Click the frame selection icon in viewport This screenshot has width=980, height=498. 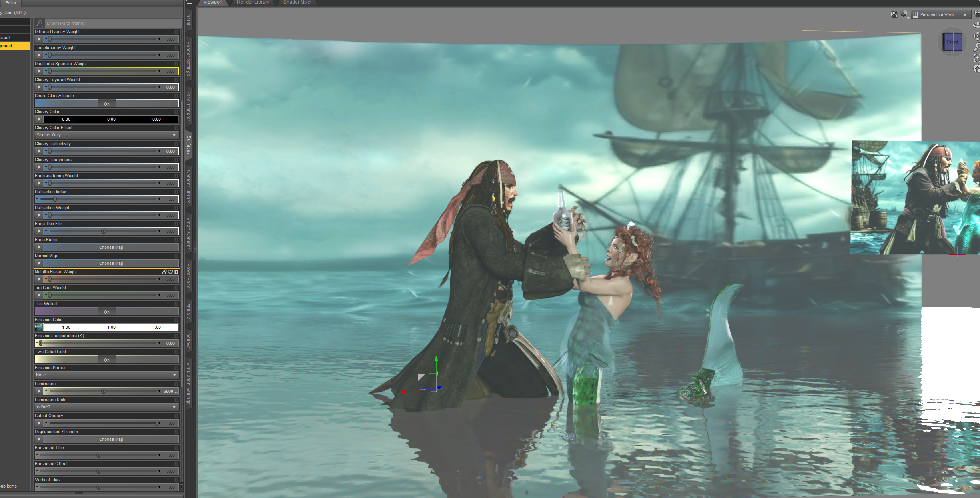pos(976,58)
